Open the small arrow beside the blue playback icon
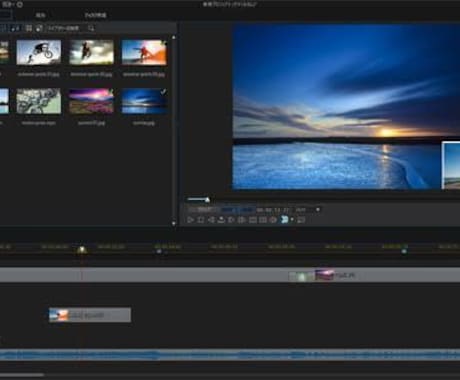 [x=292, y=220]
